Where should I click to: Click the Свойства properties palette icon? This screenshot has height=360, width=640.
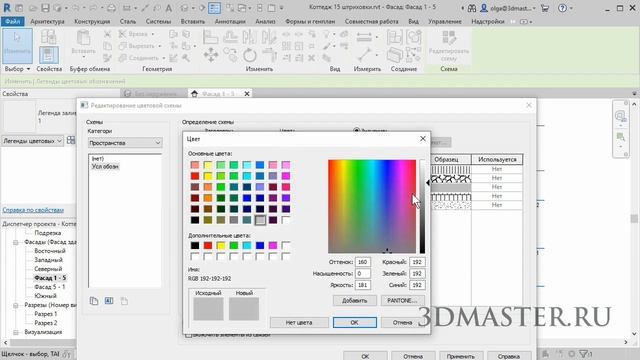[x=49, y=55]
